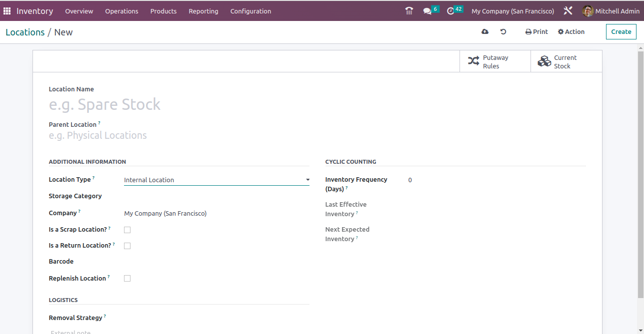This screenshot has width=644, height=334.
Task: Open the apps grid menu icon
Action: (7, 11)
